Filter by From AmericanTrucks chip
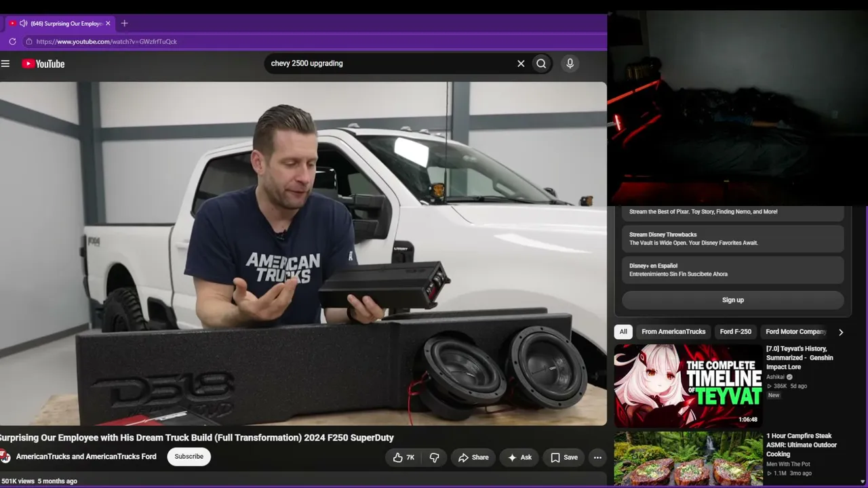868x488 pixels. click(673, 331)
